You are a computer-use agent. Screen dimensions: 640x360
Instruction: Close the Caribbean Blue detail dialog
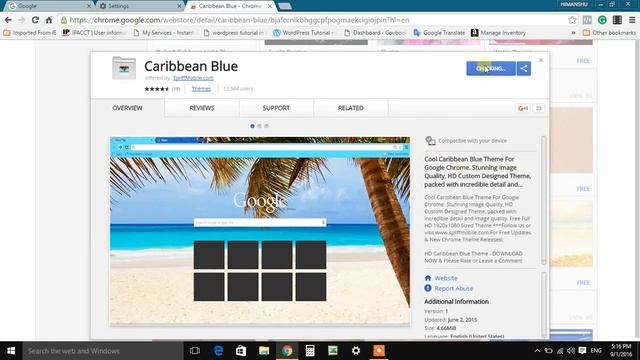[x=541, y=60]
